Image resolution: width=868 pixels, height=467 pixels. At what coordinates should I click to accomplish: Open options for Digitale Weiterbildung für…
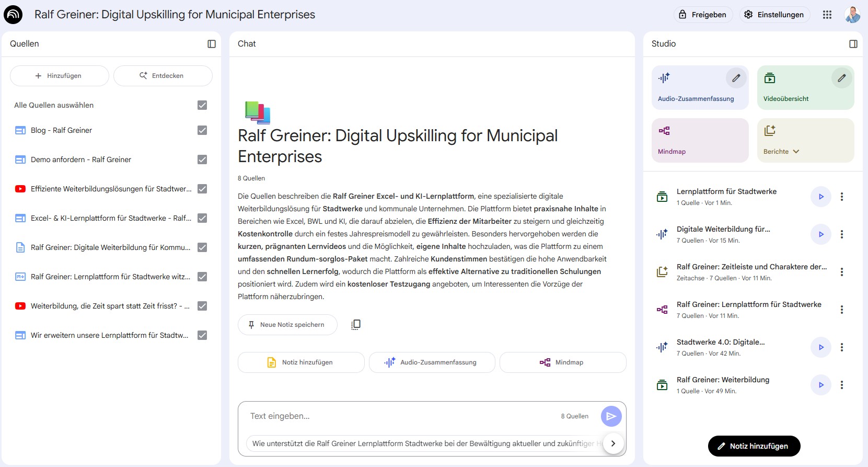click(x=842, y=234)
